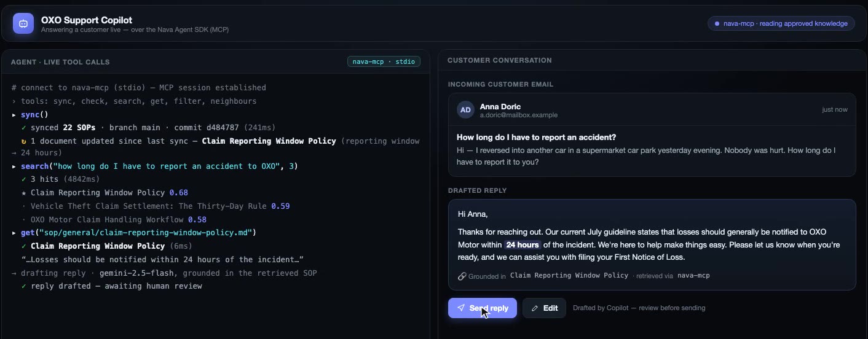Click 'Drafted by Copilot — review before sending' note
Image resolution: width=868 pixels, height=339 pixels.
639,308
